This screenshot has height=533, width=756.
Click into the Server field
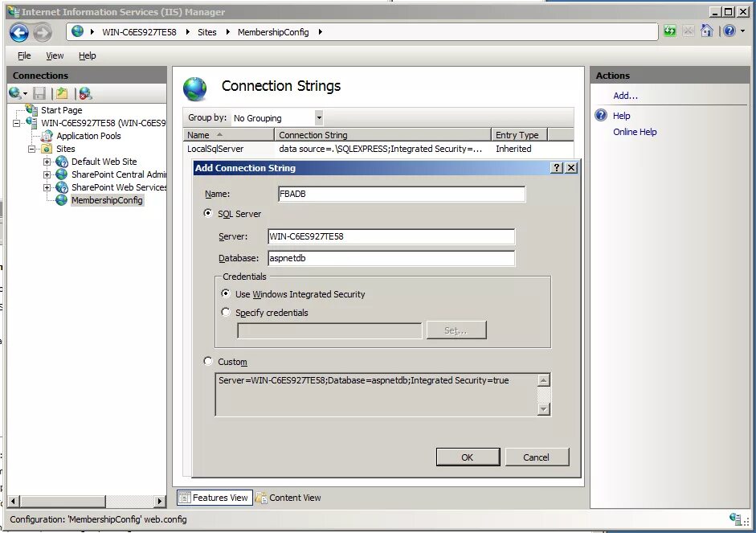click(x=391, y=236)
